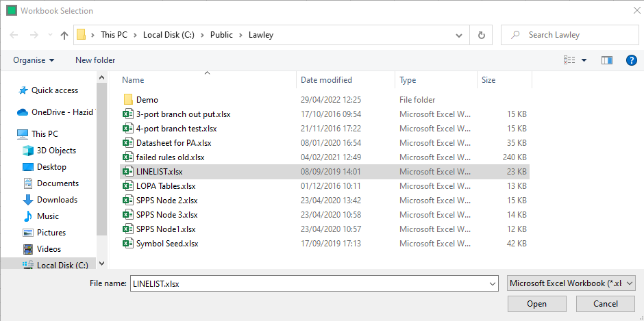Open the change view dropdown
The width and height of the screenshot is (644, 321).
[x=584, y=60]
